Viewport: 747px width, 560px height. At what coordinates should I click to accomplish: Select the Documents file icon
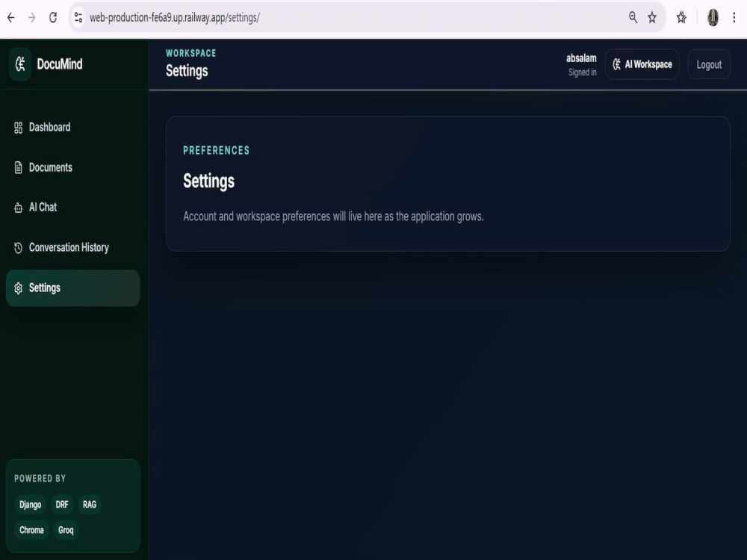tap(18, 167)
